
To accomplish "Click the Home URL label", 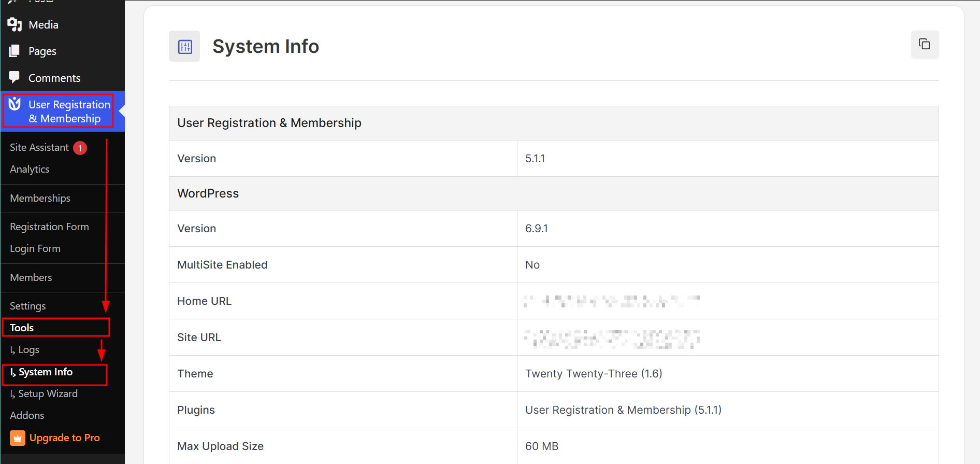I will pyautogui.click(x=204, y=301).
